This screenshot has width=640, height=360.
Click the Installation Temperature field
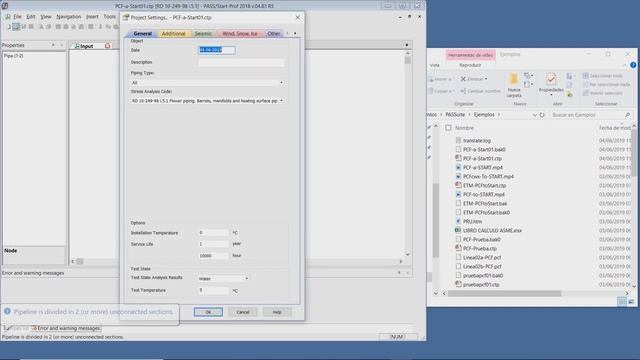[x=213, y=233]
